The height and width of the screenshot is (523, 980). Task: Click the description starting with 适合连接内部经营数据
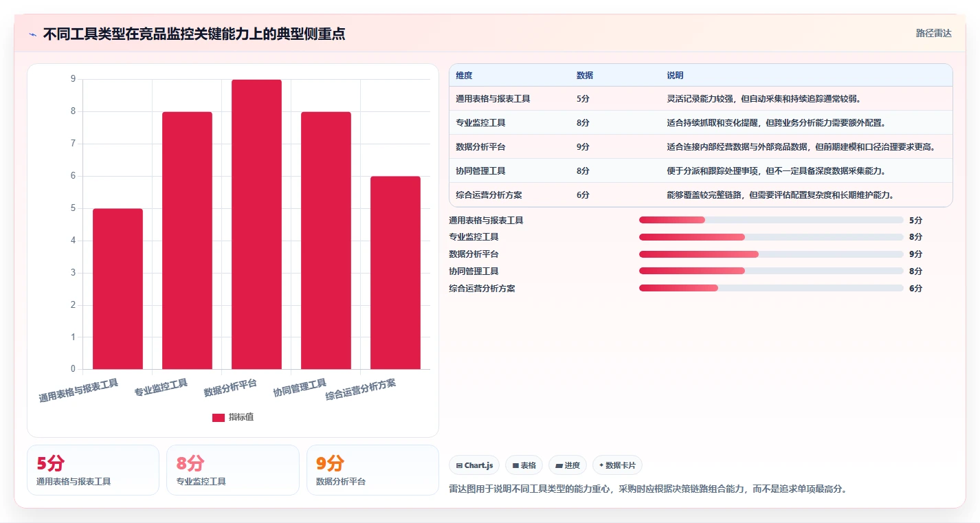tap(801, 147)
